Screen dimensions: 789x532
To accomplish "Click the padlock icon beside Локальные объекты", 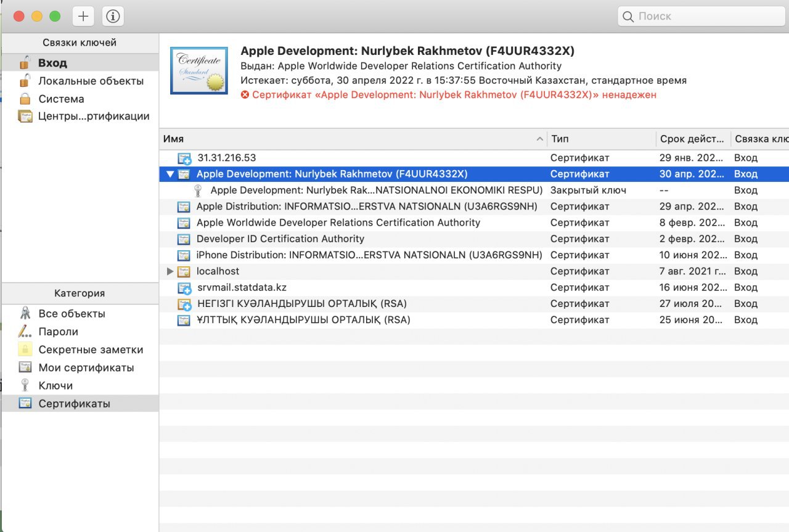I will 25,81.
